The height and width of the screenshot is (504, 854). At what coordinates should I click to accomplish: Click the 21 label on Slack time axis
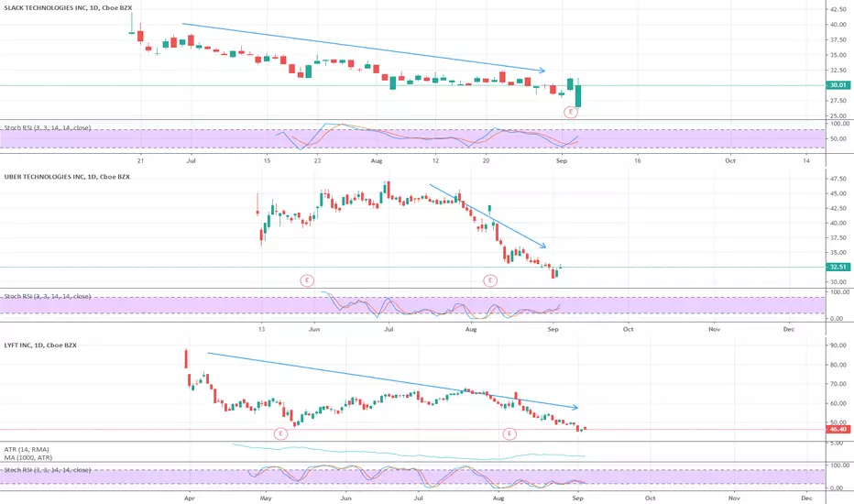(140, 160)
